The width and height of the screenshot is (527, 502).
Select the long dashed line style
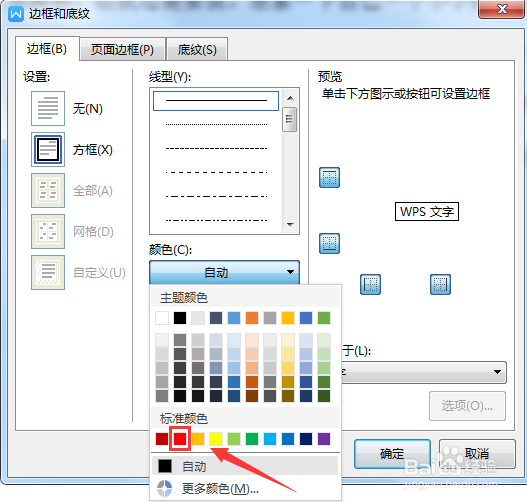tap(216, 173)
